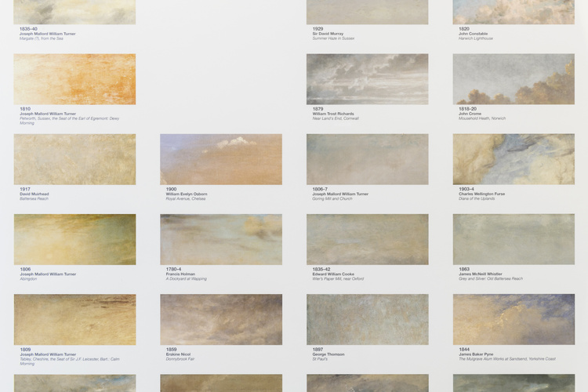This screenshot has width=588, height=392.
Task: Click the title 'Royal Avenue, Chelsea'
Action: [186, 199]
